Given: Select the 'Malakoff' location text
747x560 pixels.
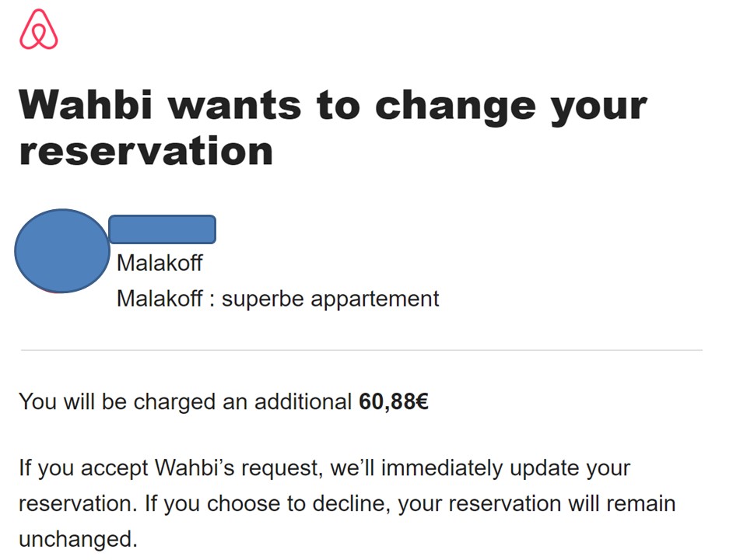Looking at the screenshot, I should coord(160,263).
